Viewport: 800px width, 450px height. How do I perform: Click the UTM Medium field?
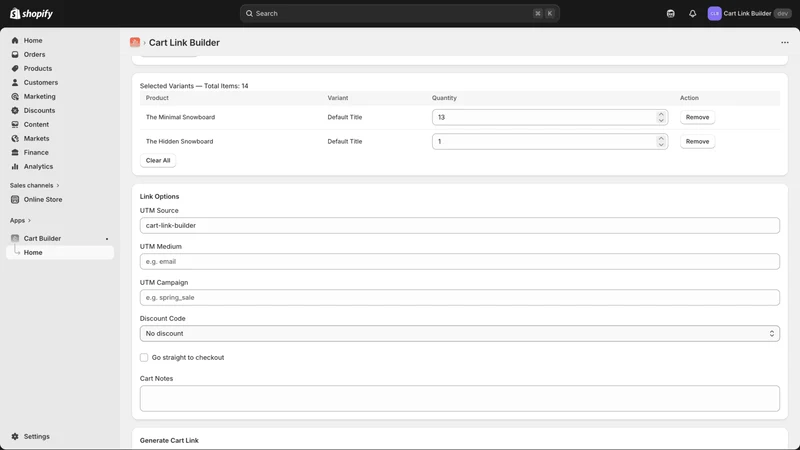[460, 262]
